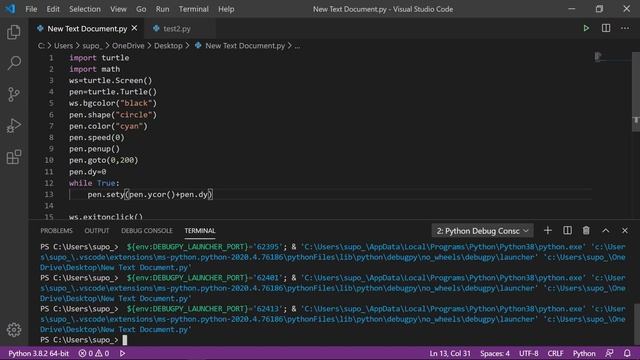Split the terminal panel

point(567,231)
